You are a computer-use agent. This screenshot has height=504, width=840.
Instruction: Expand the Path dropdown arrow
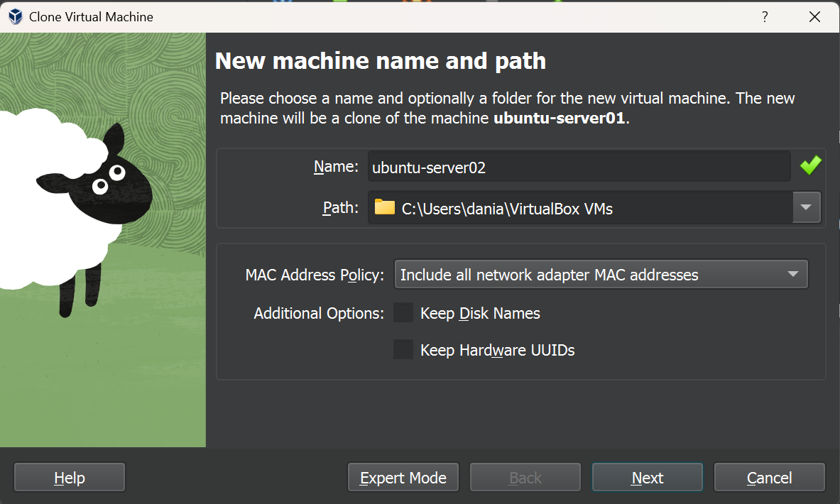[x=806, y=208]
